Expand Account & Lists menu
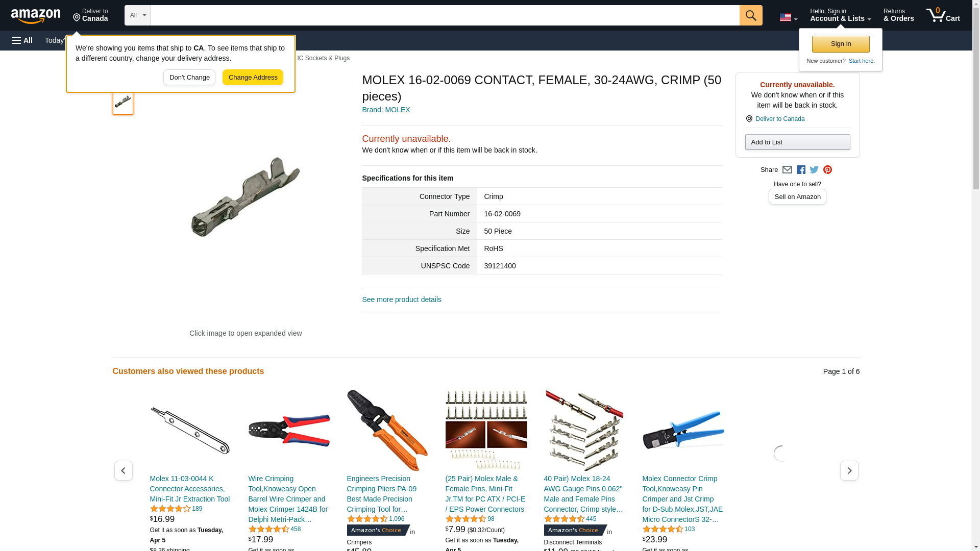 [x=840, y=15]
